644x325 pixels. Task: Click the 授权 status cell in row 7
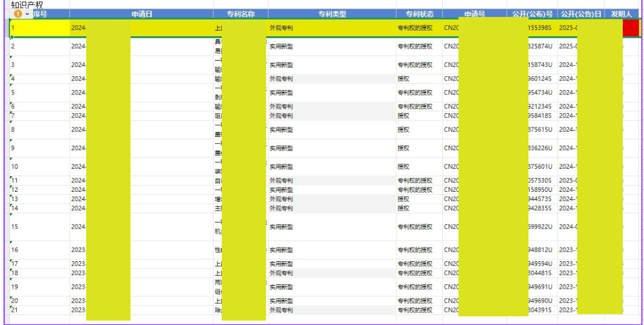pos(419,116)
